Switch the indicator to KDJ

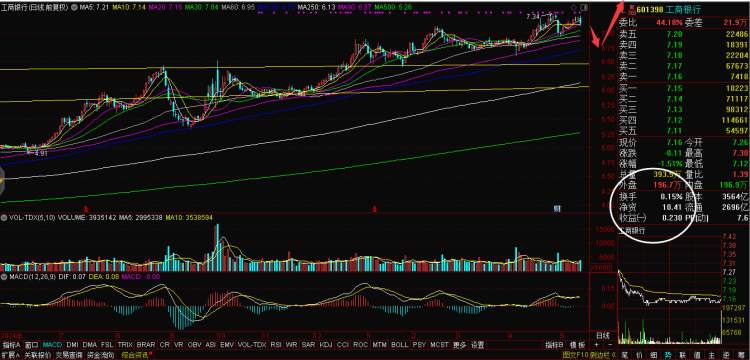pyautogui.click(x=326, y=345)
